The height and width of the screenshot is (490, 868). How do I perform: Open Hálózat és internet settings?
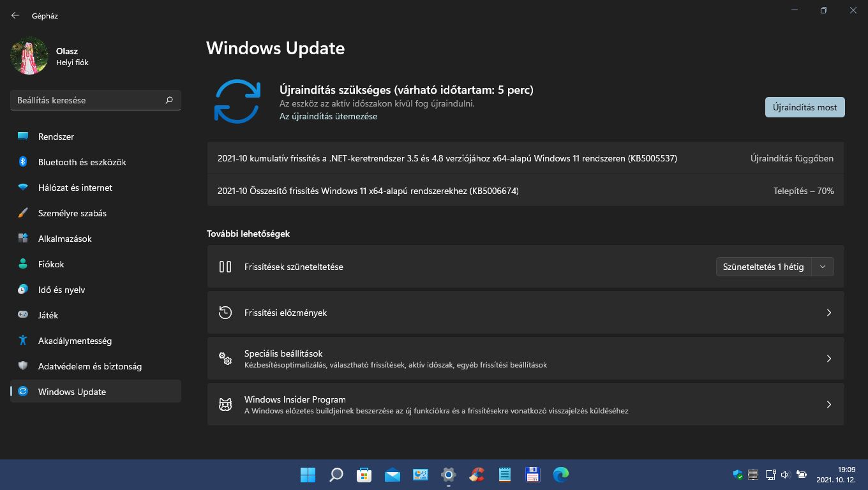pos(96,188)
